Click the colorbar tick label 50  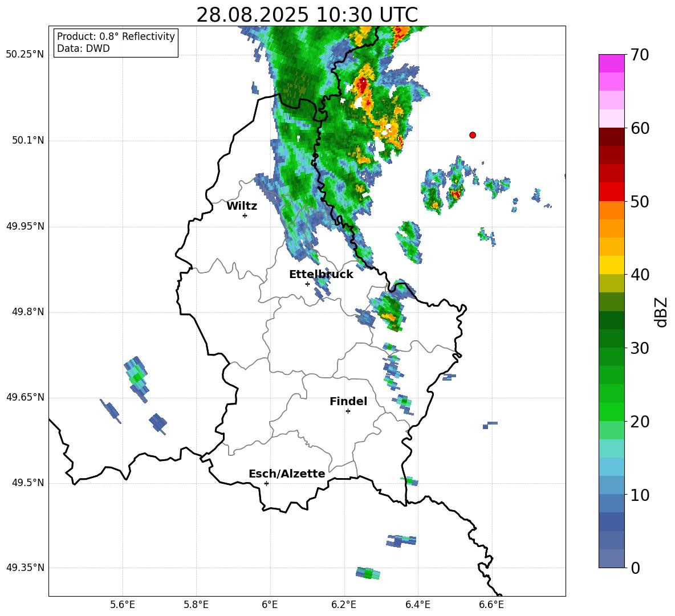[640, 202]
